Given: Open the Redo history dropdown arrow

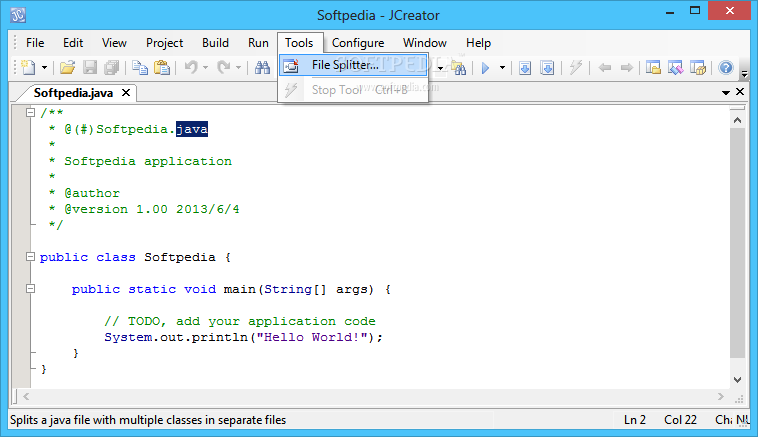Looking at the screenshot, I should coord(238,68).
